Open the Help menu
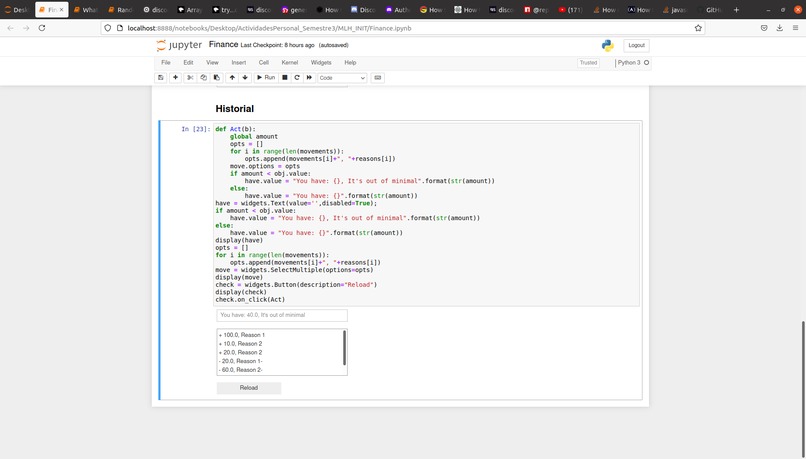Image resolution: width=806 pixels, height=459 pixels. [350, 63]
